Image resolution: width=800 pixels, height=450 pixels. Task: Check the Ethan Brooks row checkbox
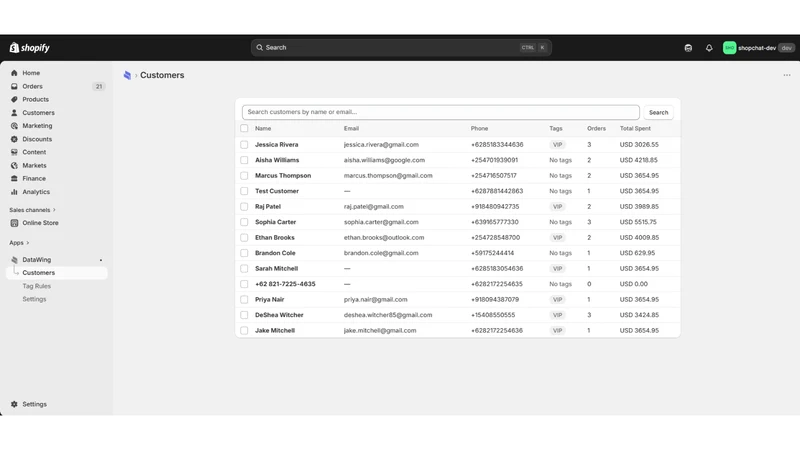pos(244,238)
